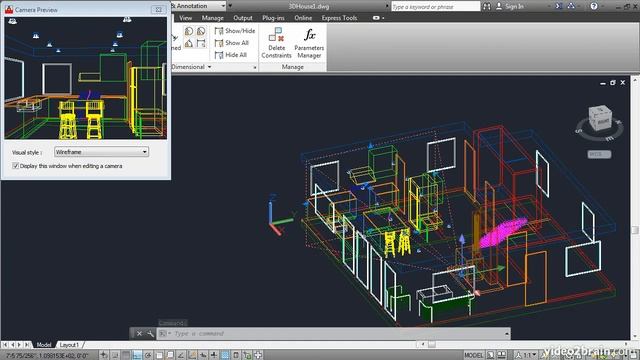Toggle Dynamic Input in status bar

203,355
